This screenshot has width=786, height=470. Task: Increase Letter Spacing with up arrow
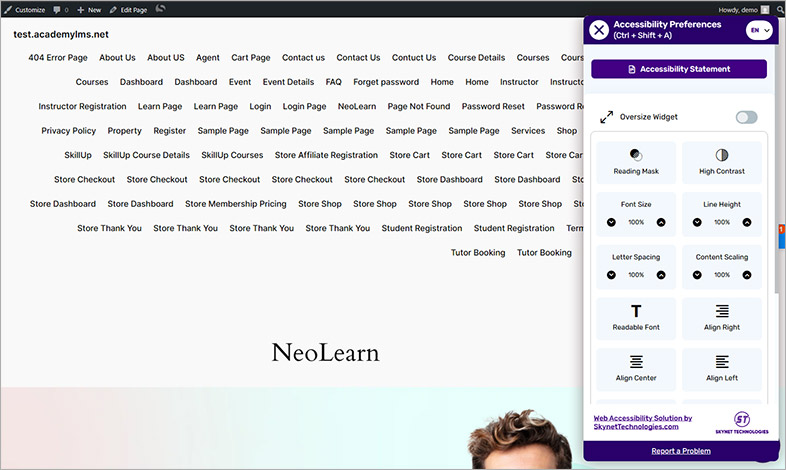(x=661, y=275)
